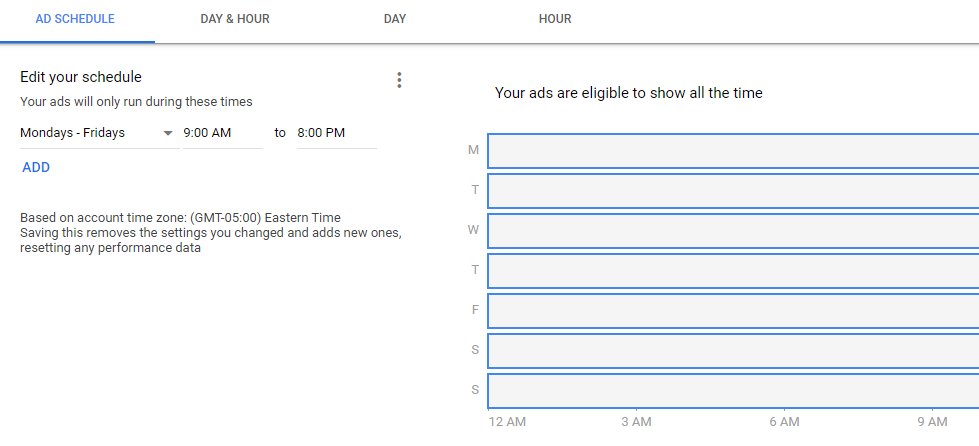Pick the Thursday schedule row bar

733,271
